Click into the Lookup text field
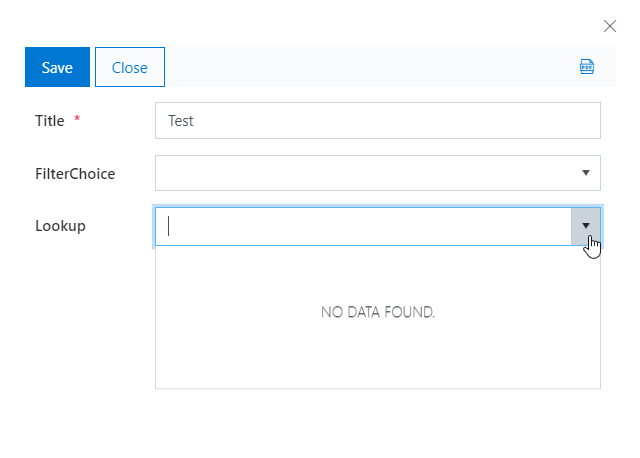Viewport: 640px width, 458px height. 363,226
